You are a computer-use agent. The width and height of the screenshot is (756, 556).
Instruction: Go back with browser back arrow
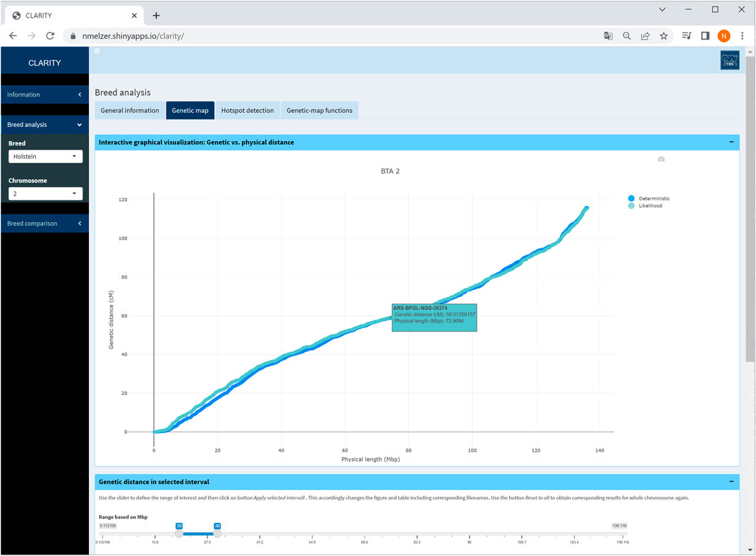[x=13, y=36]
